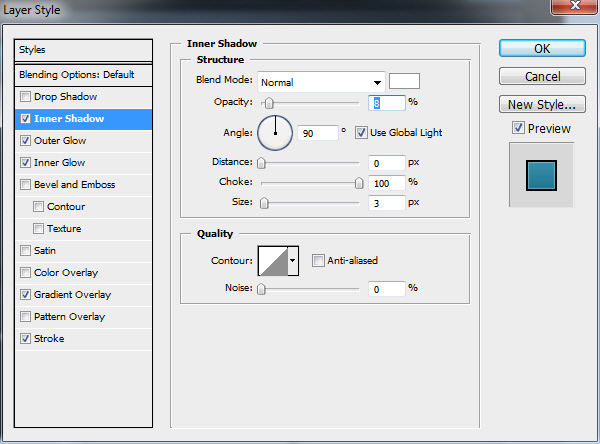
Task: Select the Stroke style label
Action: 49,339
